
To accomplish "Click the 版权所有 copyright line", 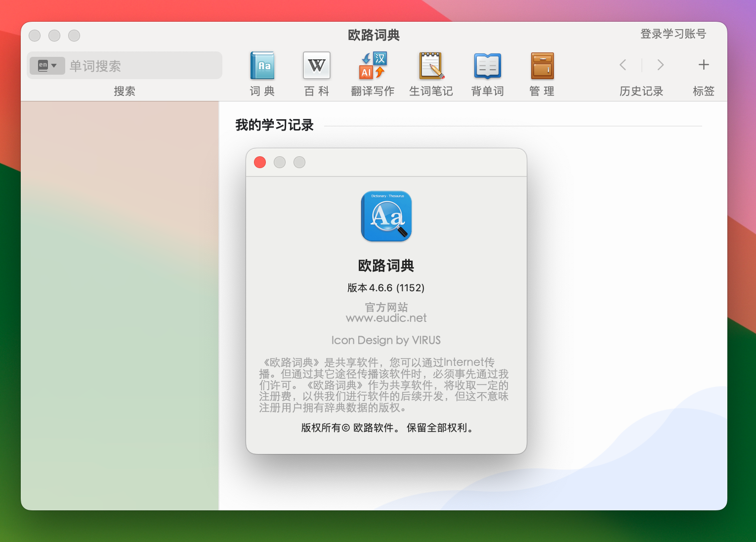I will pos(388,428).
